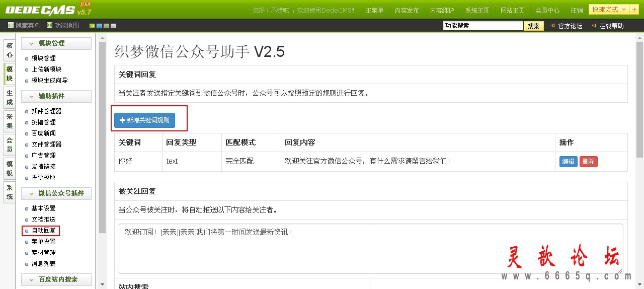Click the 注销 logout link
Image resolution: width=644 pixels, height=289 pixels.
tap(577, 11)
